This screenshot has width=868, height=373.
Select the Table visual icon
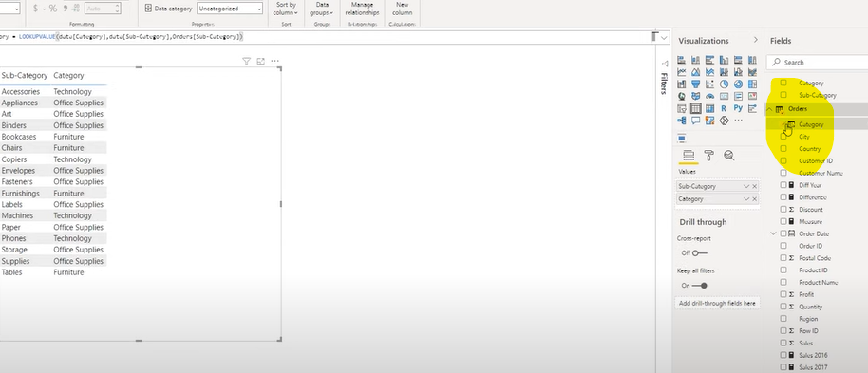click(x=696, y=108)
